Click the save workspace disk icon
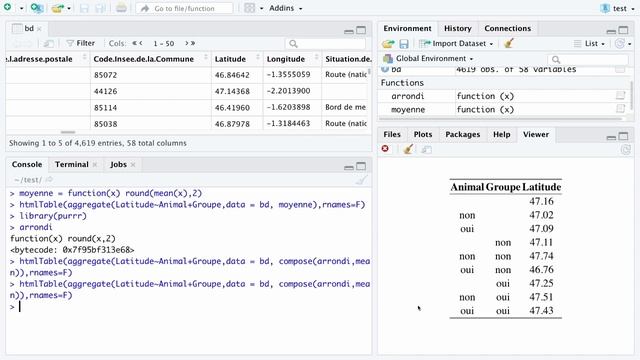640x360 pixels. pyautogui.click(x=404, y=44)
